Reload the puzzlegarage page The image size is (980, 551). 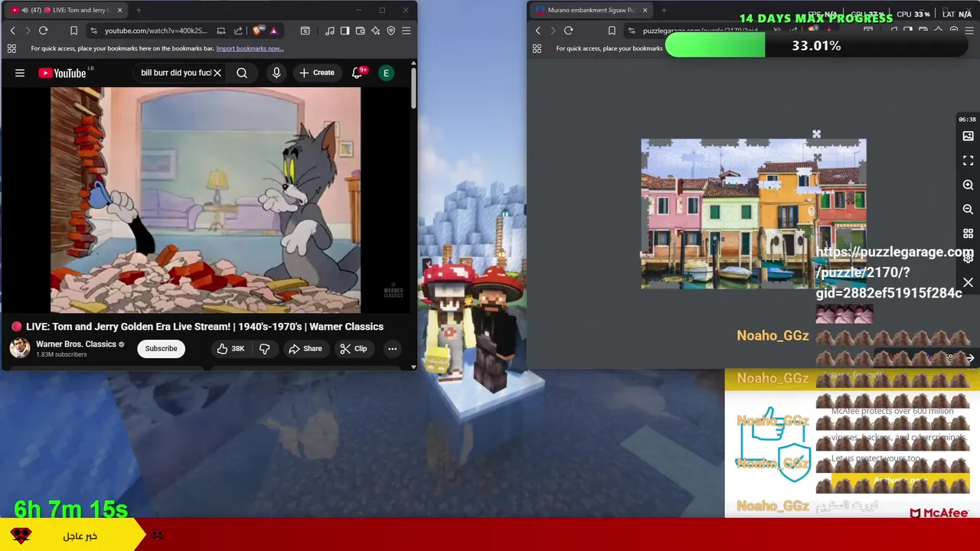coord(568,31)
